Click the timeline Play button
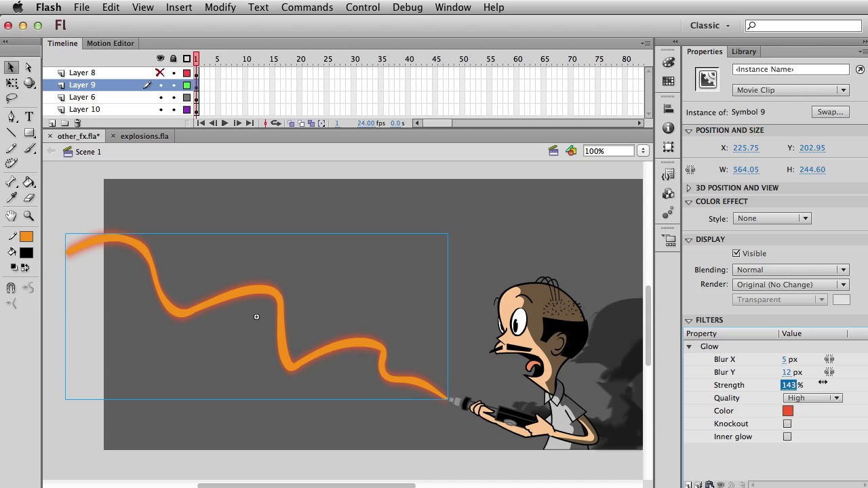 click(224, 123)
